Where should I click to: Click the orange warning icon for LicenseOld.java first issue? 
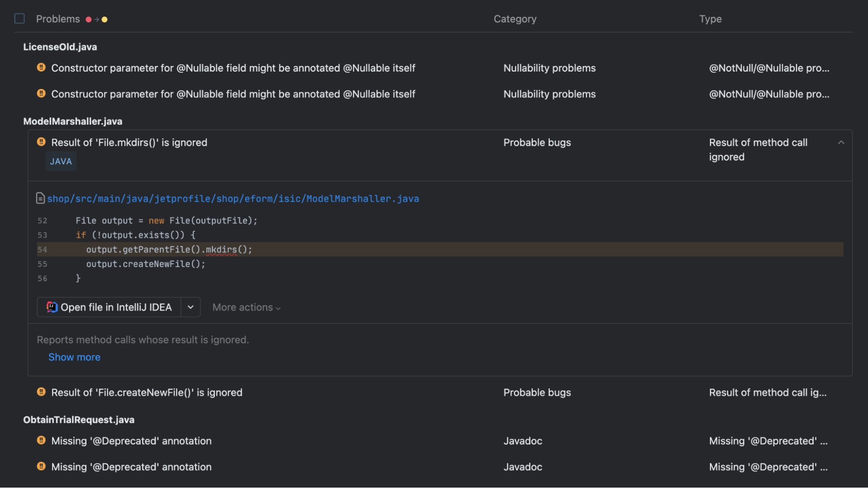pos(41,67)
